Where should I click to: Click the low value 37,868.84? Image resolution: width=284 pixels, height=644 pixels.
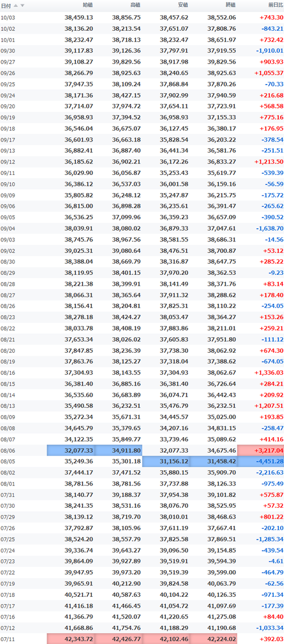coord(174,84)
